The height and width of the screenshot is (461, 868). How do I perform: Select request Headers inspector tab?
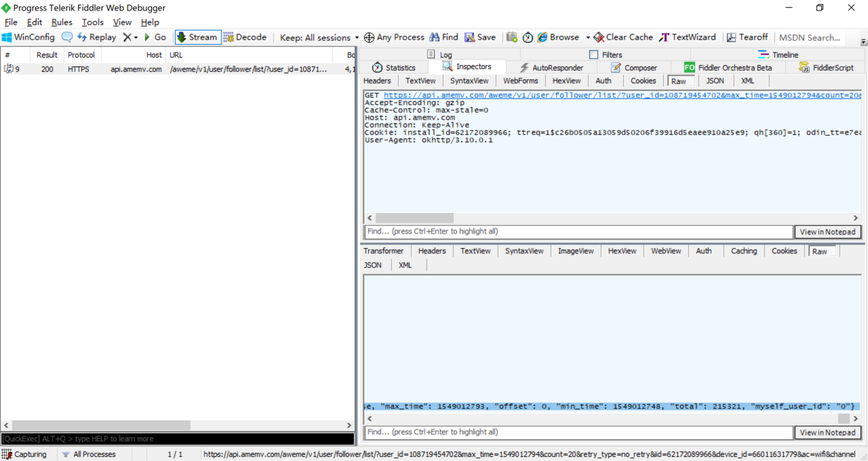coord(377,81)
